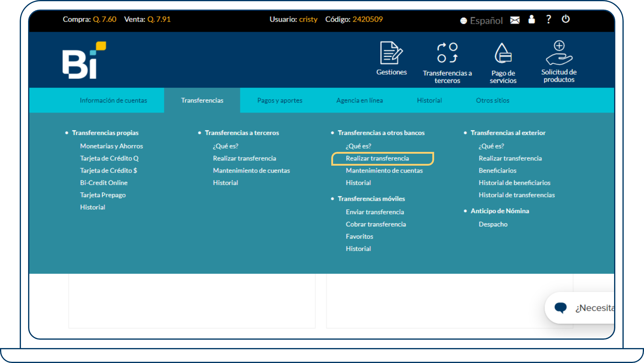Click the username cristy
Screen dimensions: 644x363
click(308, 19)
